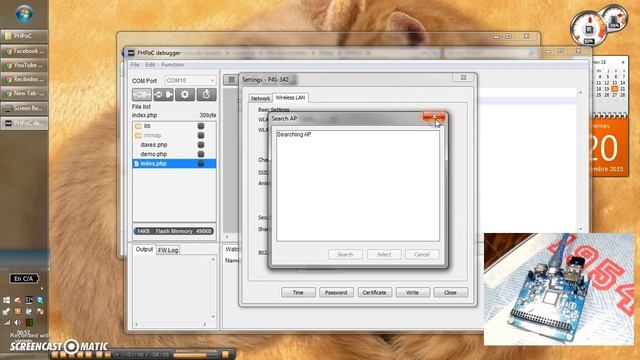Click the Flash Memory usage bar
This screenshot has width=640, height=360.
(174, 231)
